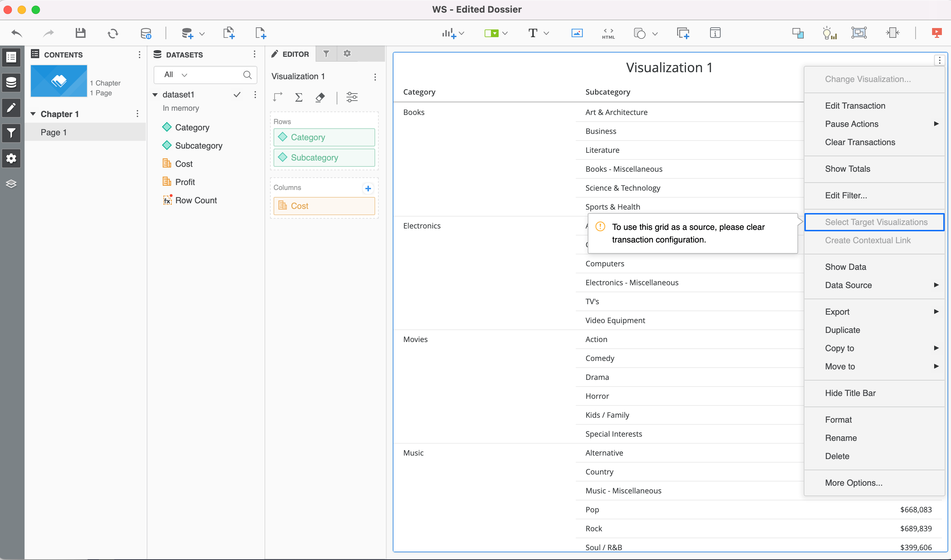Select the Cost metric in Columns zone
Image resolution: width=951 pixels, height=560 pixels.
click(324, 206)
